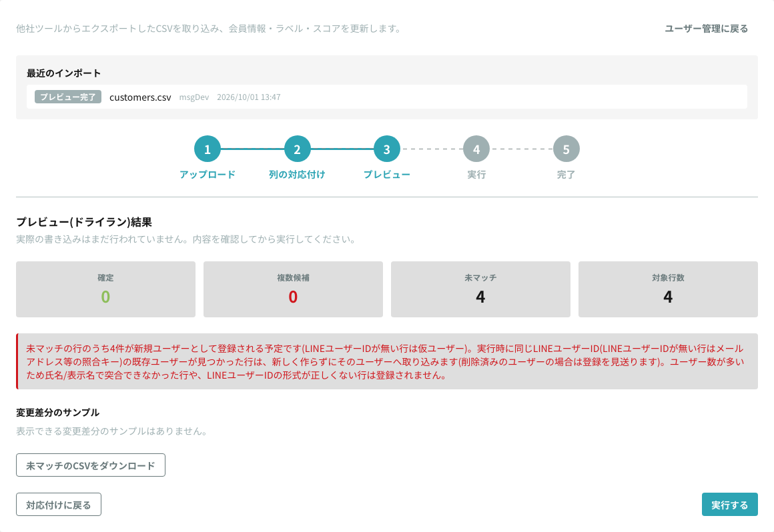
Task: Click the 2026/10/01 13:47 timestamp
Action: tap(249, 97)
